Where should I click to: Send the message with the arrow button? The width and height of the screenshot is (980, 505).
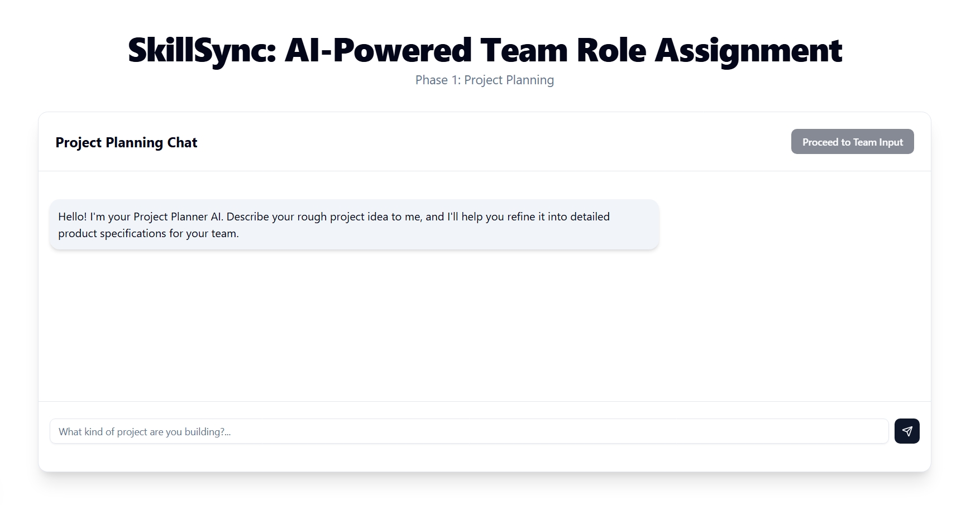coord(907,431)
